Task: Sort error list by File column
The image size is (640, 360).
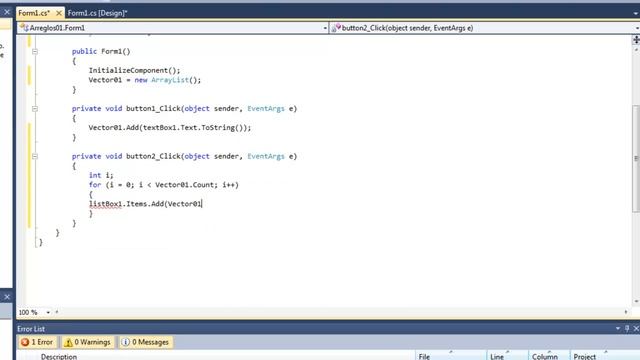Action: point(424,356)
